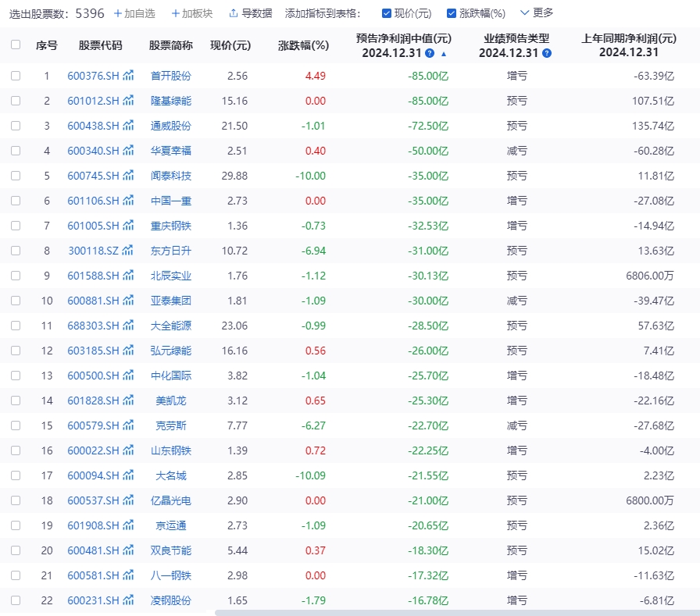Screen dimensions: 700x616
Task: Check the row checkbox for 隆基绿能
Action: click(x=16, y=101)
